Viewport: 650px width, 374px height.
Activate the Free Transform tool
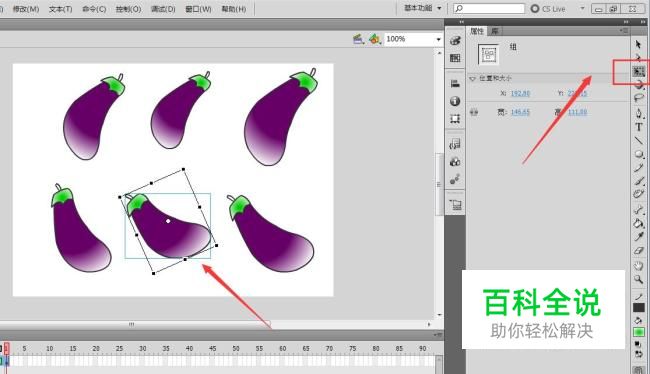point(639,71)
